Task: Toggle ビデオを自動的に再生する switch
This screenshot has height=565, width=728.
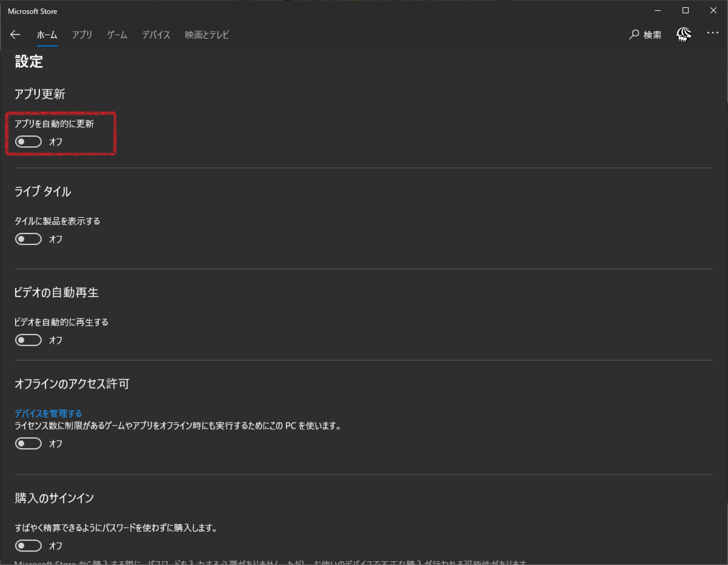Action: 29,340
